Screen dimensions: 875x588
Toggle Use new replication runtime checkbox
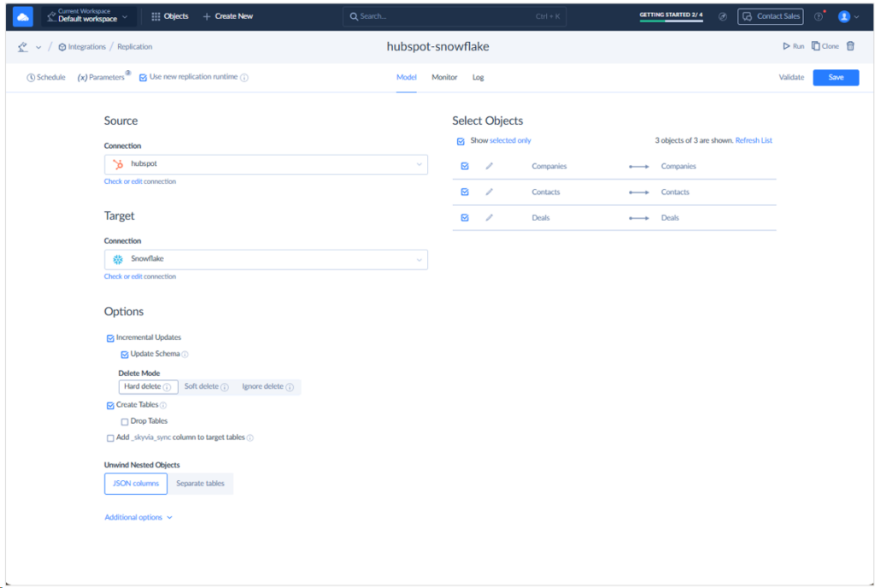[x=143, y=78]
